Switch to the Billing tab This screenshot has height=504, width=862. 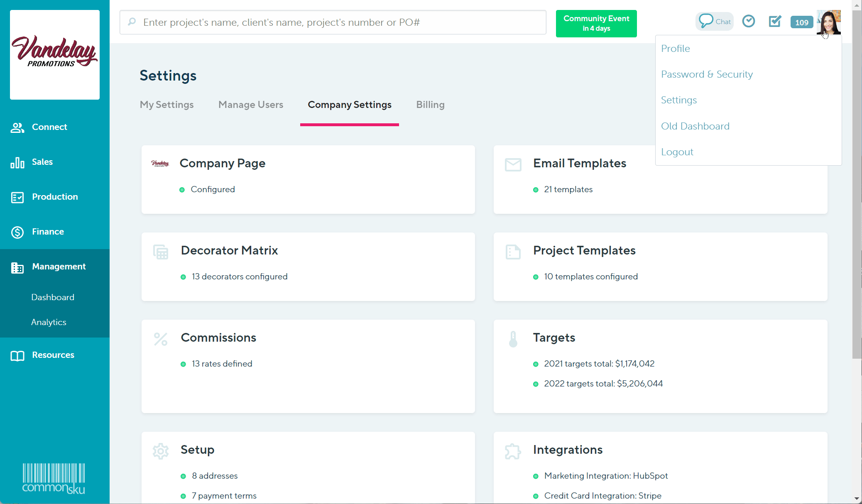point(430,105)
